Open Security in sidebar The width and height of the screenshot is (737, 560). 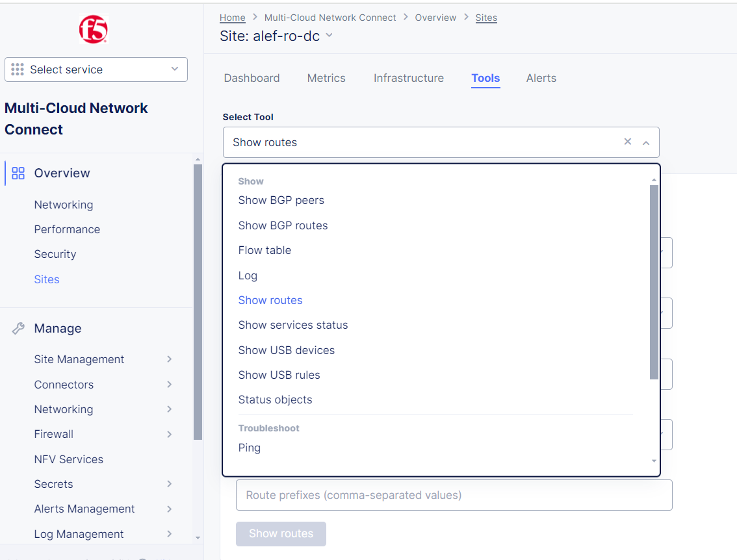coord(55,254)
